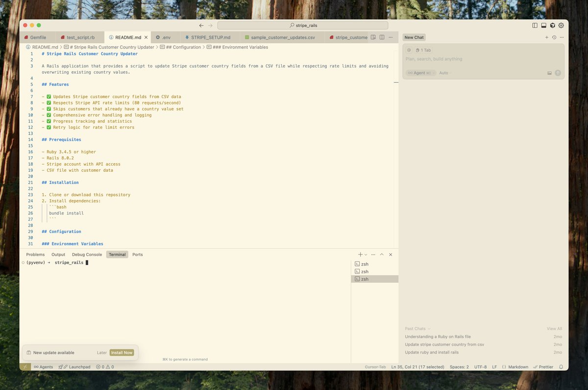Attach an image to the chat
The height and width of the screenshot is (390, 588).
(549, 73)
